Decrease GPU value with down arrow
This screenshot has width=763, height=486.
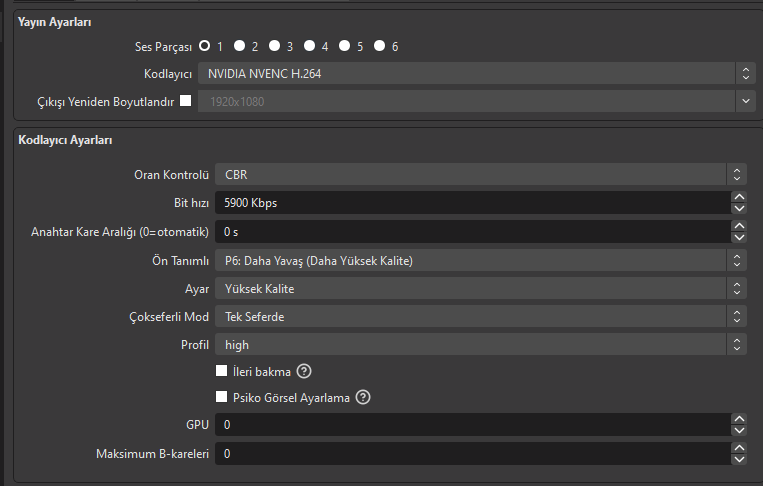(739, 430)
